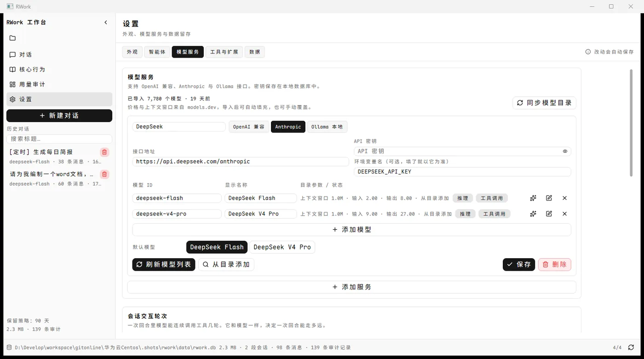Delete the 请为我编制一个word文档 conversation
This screenshot has height=359, width=644.
coord(104,174)
